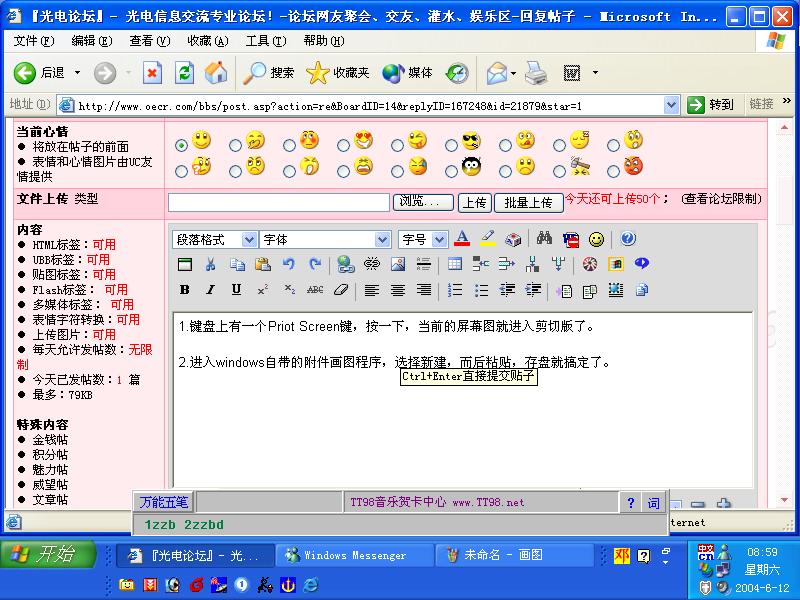Choose the question-mark face radio button
The width and height of the screenshot is (800, 600).
181,171
